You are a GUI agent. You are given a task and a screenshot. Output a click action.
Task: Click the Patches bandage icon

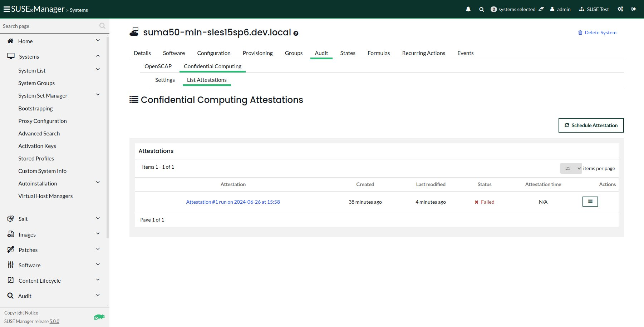click(11, 250)
